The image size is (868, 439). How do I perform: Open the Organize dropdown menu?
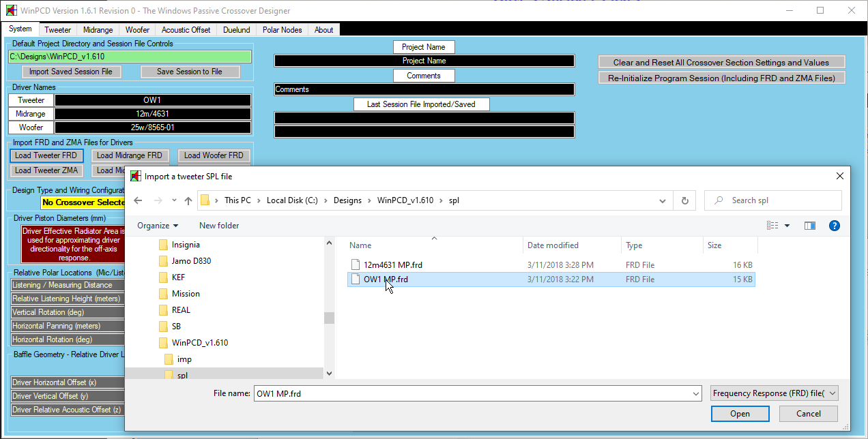(157, 226)
